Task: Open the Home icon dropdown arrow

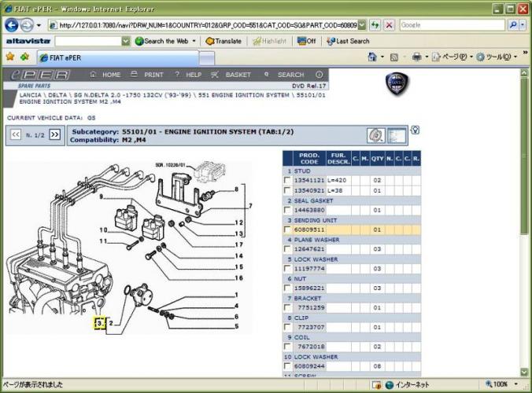Action: 382,57
